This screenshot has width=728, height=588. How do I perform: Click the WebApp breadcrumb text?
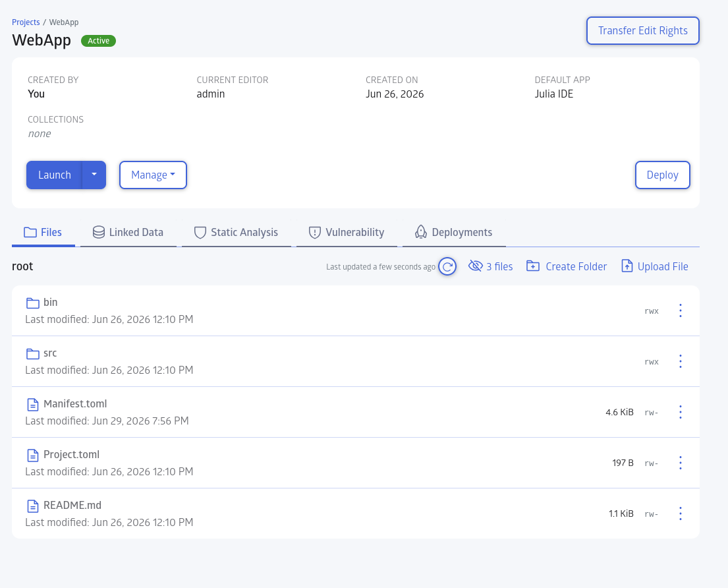click(64, 22)
